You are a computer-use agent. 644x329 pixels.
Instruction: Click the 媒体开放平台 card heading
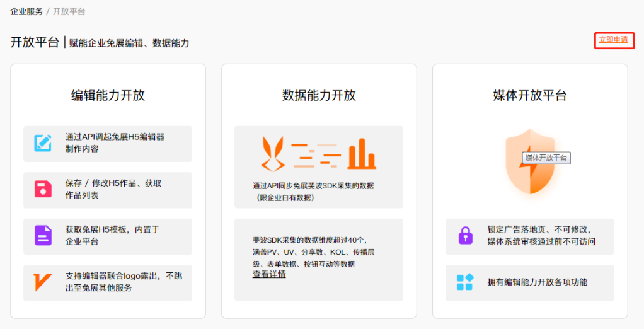(x=530, y=95)
